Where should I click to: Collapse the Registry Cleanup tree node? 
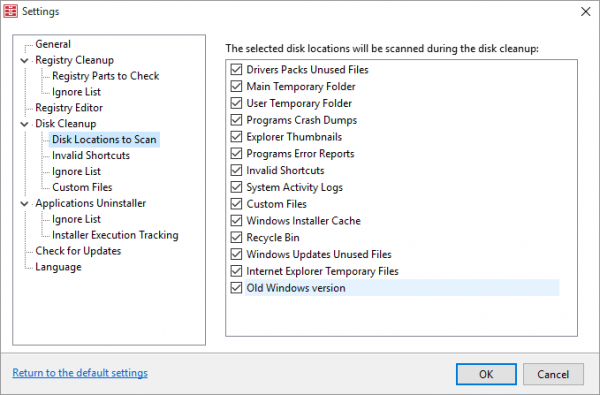pos(24,60)
